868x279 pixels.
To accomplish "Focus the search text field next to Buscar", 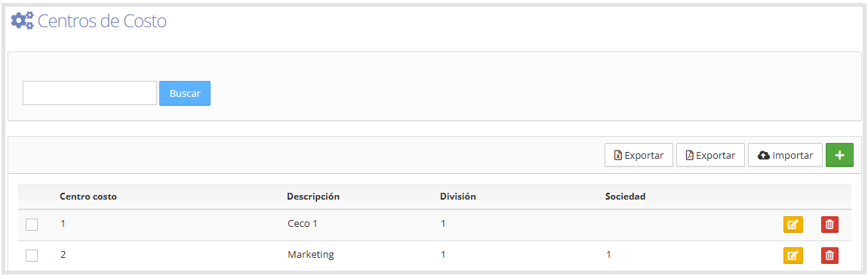I will coord(90,93).
